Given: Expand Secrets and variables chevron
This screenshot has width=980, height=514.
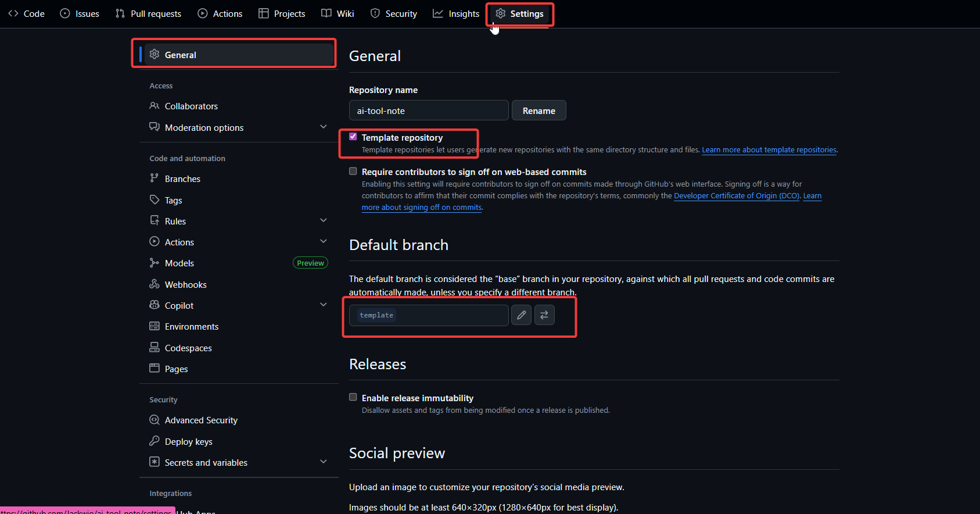Looking at the screenshot, I should [324, 462].
